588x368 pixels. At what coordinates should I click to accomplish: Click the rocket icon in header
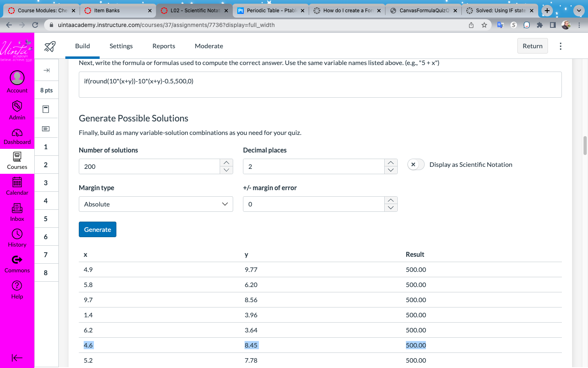(50, 46)
